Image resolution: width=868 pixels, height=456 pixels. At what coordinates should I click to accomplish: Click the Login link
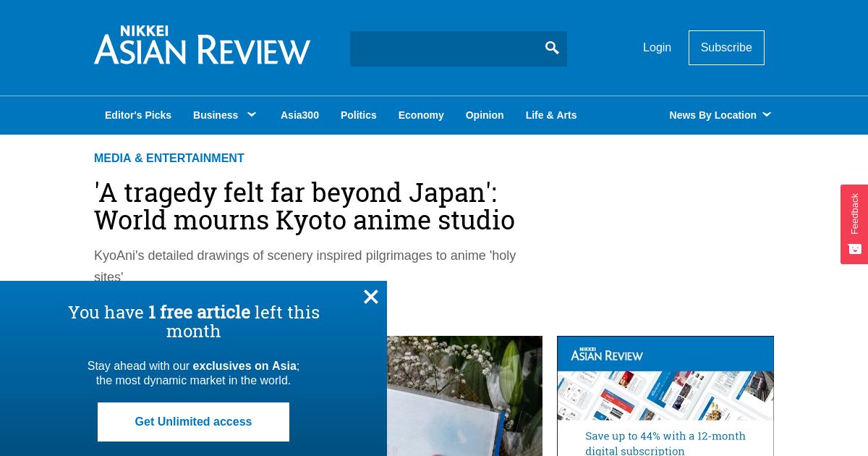pos(657,48)
